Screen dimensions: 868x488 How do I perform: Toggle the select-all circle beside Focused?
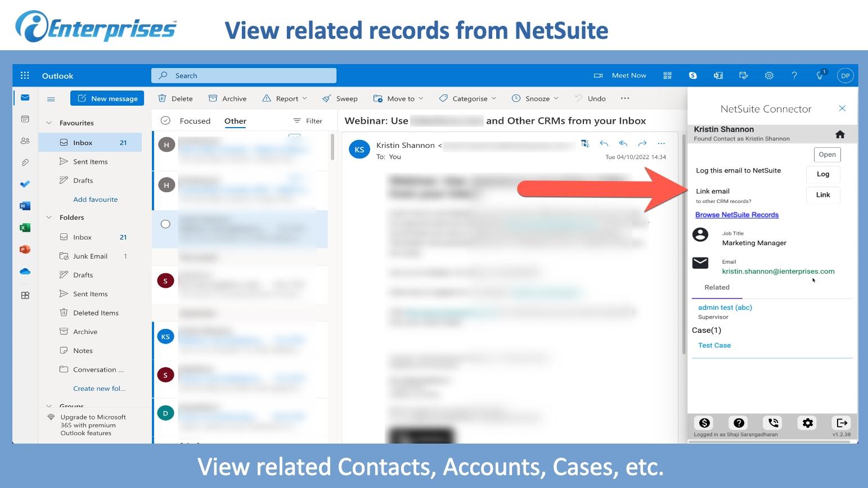pos(165,120)
